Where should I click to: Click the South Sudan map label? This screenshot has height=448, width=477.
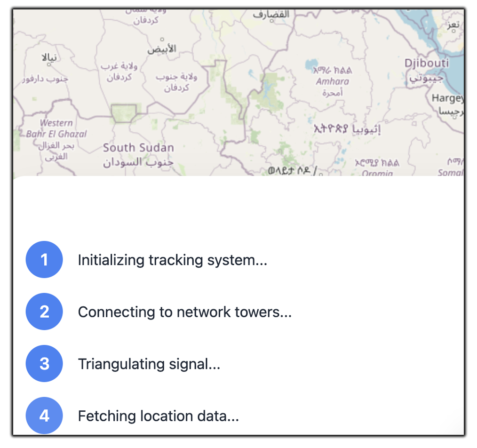138,148
